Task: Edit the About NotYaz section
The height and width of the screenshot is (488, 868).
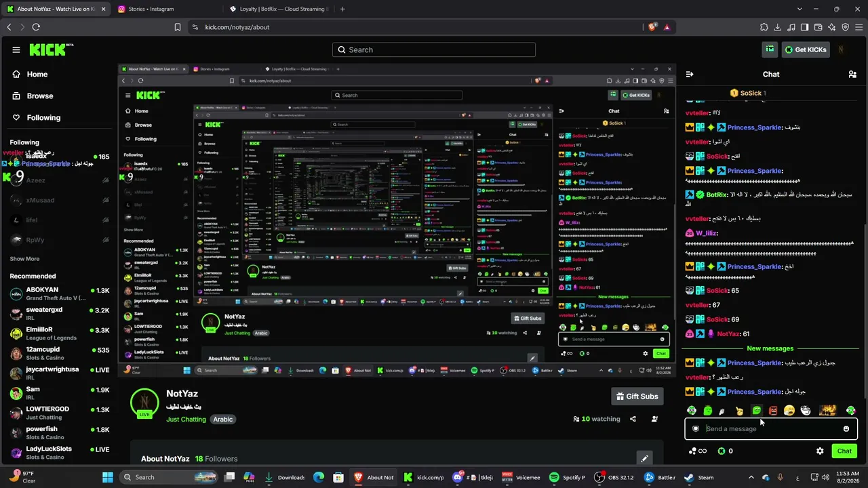Action: coord(644,459)
